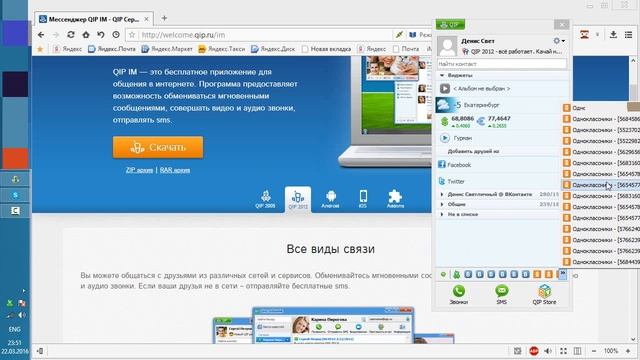640x360 pixels.
Task: Click the album player play icon
Action: point(444,89)
